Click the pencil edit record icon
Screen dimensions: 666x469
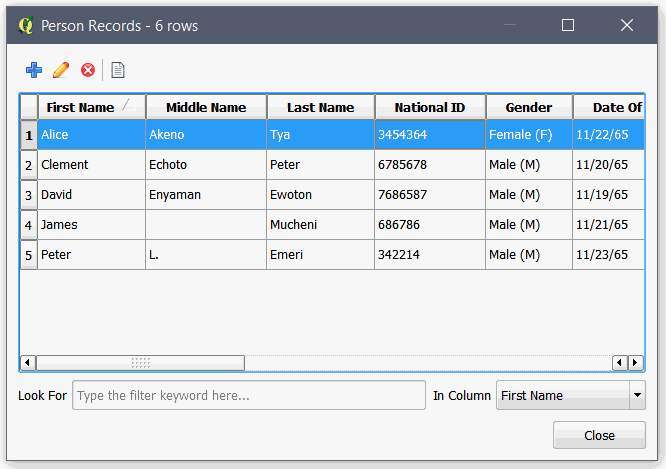pos(61,70)
